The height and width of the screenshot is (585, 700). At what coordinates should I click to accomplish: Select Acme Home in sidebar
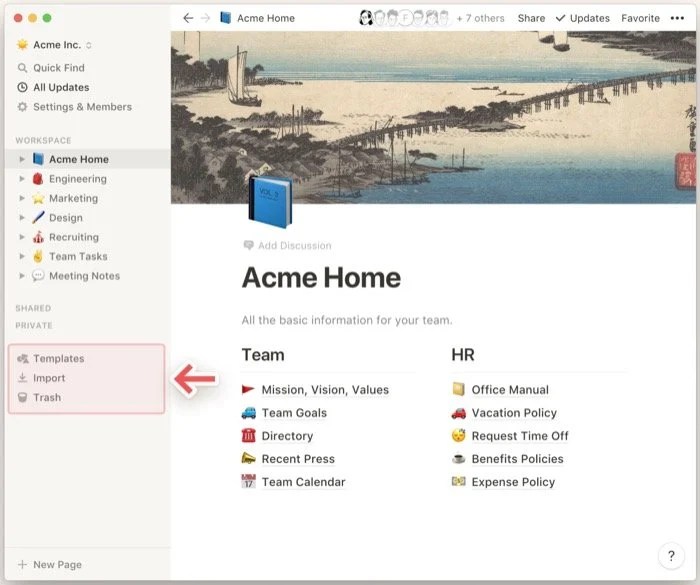(x=88, y=159)
